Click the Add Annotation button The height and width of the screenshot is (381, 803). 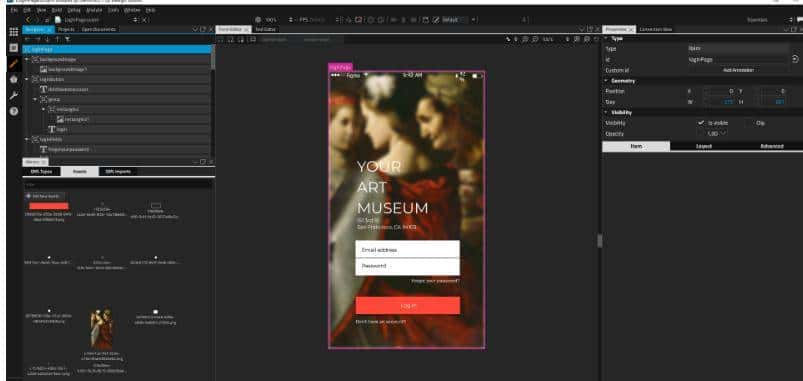(x=738, y=70)
